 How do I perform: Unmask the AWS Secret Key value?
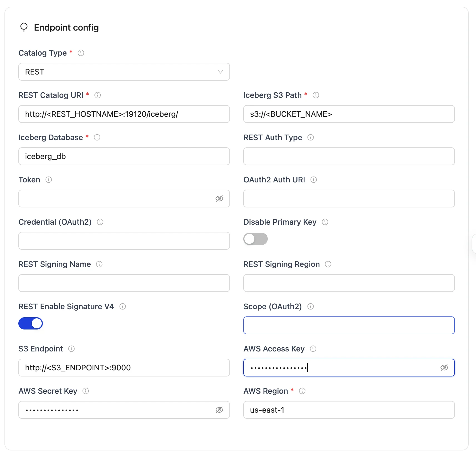click(x=219, y=410)
